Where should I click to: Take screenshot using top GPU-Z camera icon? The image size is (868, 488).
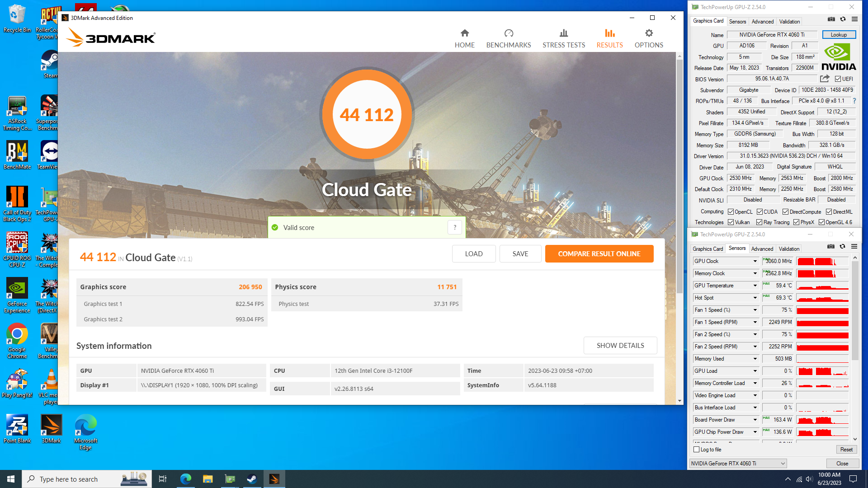[831, 19]
